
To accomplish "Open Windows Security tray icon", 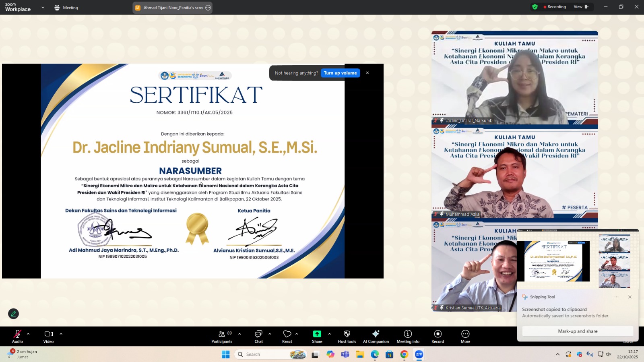I will (579, 354).
